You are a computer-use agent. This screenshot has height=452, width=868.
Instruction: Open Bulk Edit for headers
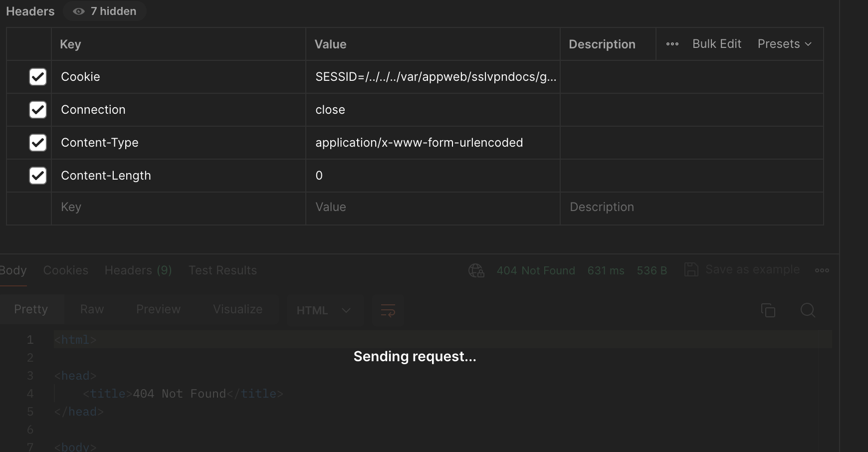coord(716,44)
